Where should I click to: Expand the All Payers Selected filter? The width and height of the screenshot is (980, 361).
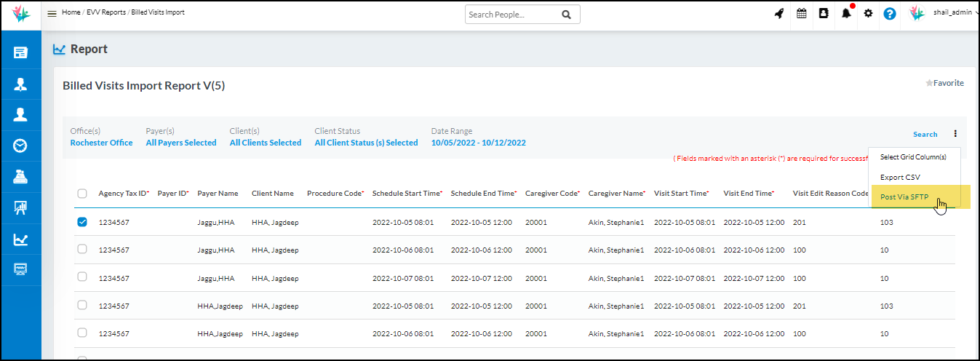pyautogui.click(x=181, y=143)
